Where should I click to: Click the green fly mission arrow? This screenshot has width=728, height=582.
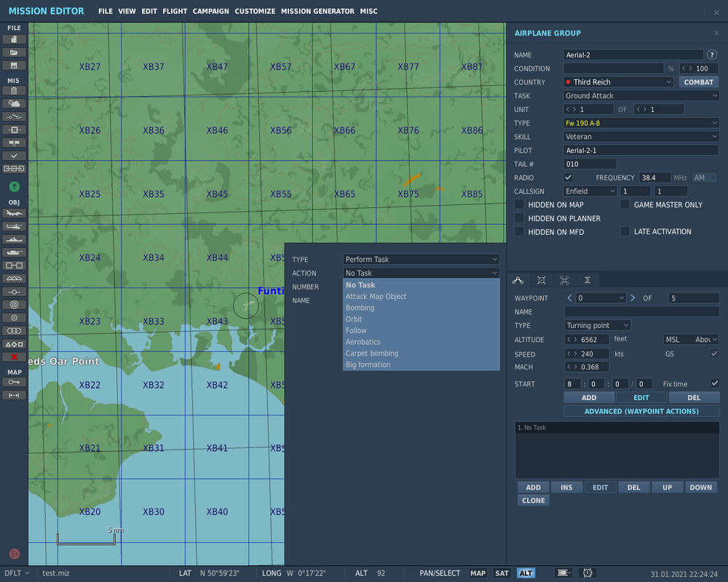[14, 187]
